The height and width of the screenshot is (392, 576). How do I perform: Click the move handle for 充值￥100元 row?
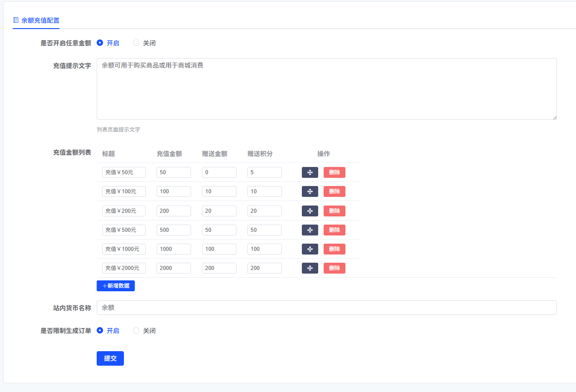(x=310, y=191)
